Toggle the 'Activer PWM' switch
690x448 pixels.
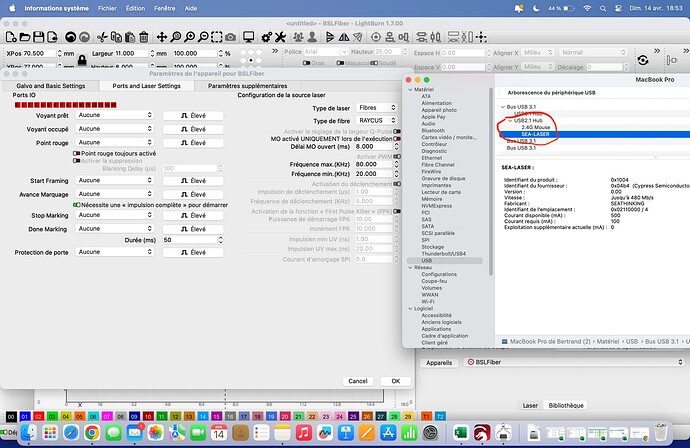coord(397,156)
